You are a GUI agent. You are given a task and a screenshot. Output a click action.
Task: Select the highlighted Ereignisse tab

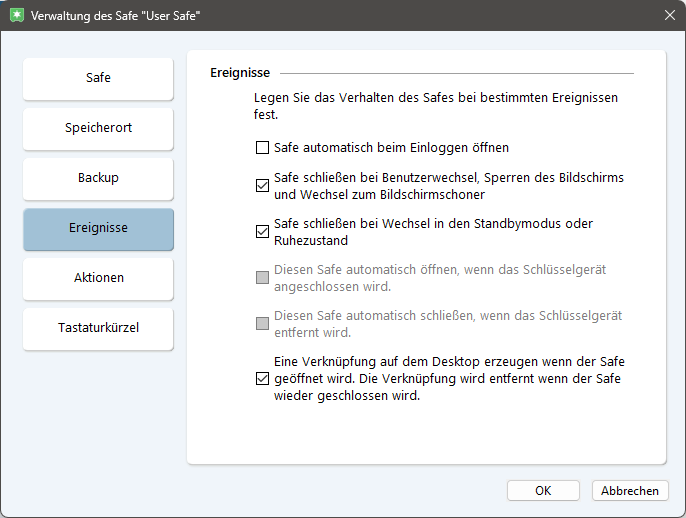pyautogui.click(x=98, y=228)
